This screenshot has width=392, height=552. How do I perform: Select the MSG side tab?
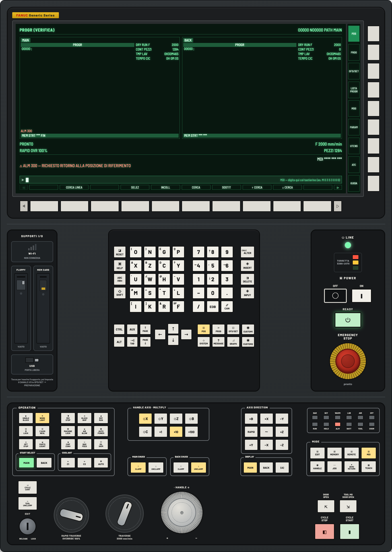click(x=354, y=109)
